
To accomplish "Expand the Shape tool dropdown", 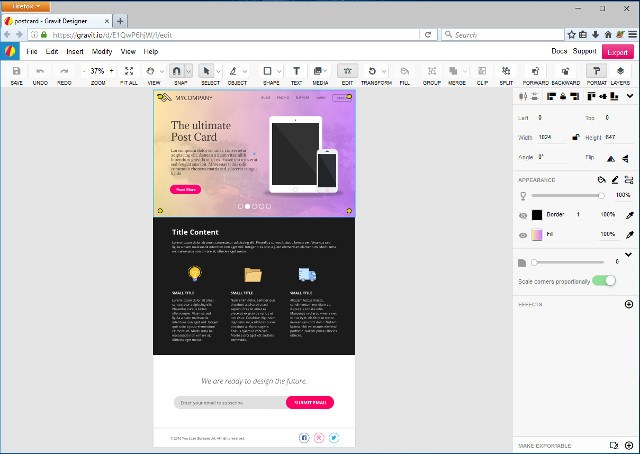I will [x=280, y=71].
